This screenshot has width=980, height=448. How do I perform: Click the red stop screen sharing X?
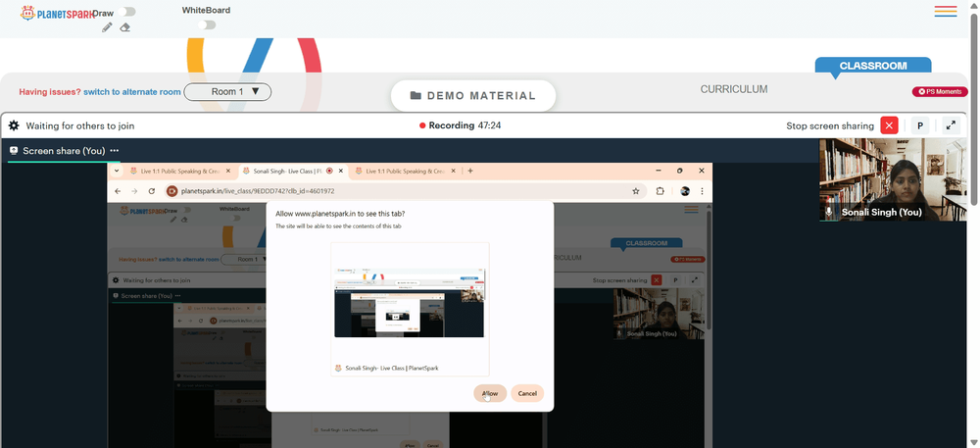coord(889,125)
